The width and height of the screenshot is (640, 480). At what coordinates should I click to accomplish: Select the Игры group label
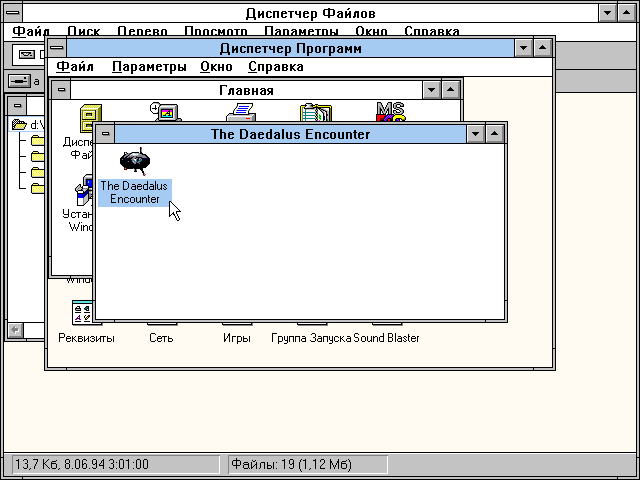[237, 338]
